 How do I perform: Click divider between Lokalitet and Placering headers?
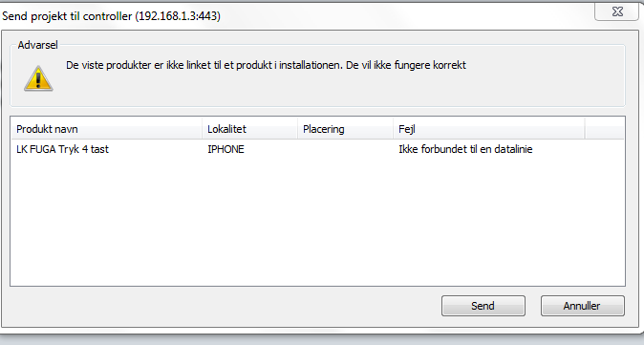pyautogui.click(x=297, y=129)
